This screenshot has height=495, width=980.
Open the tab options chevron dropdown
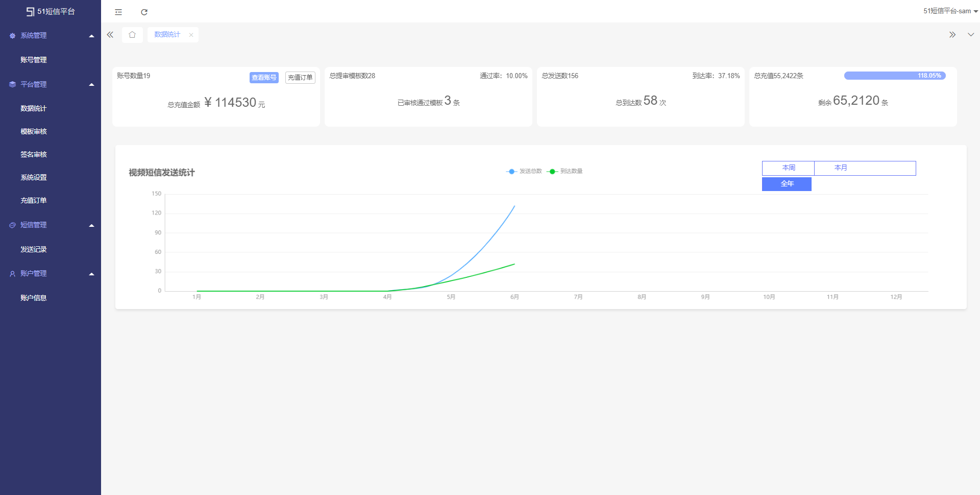971,35
